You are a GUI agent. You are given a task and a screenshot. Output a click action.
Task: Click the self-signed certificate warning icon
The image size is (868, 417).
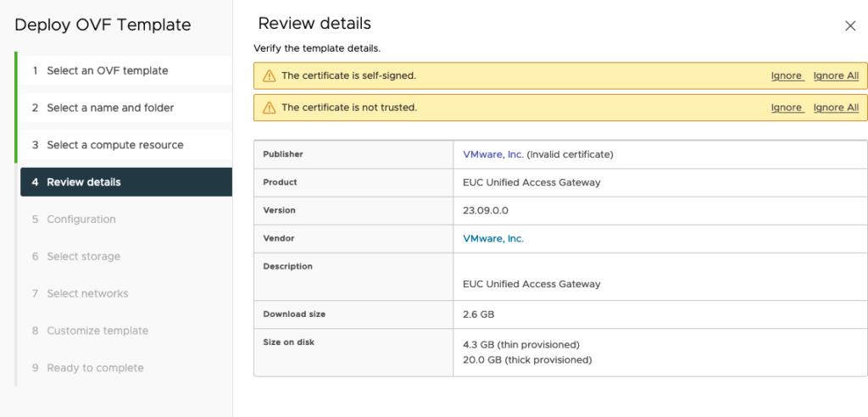click(269, 76)
